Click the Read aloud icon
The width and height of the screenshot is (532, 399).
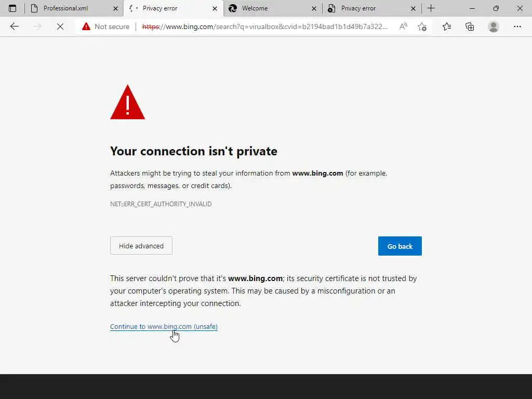pos(403,26)
